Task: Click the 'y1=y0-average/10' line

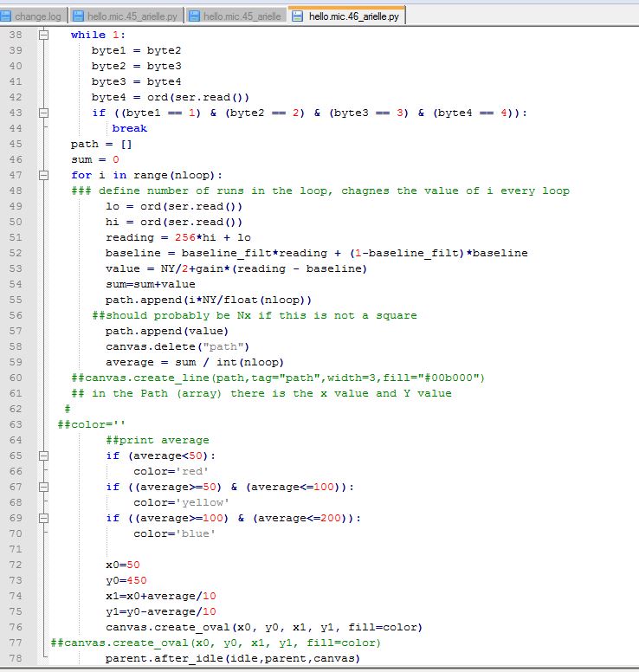Action: [161, 611]
